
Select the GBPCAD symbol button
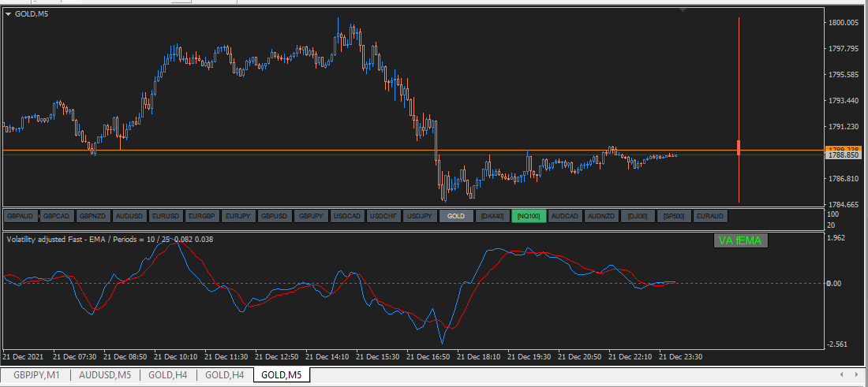pyautogui.click(x=57, y=216)
